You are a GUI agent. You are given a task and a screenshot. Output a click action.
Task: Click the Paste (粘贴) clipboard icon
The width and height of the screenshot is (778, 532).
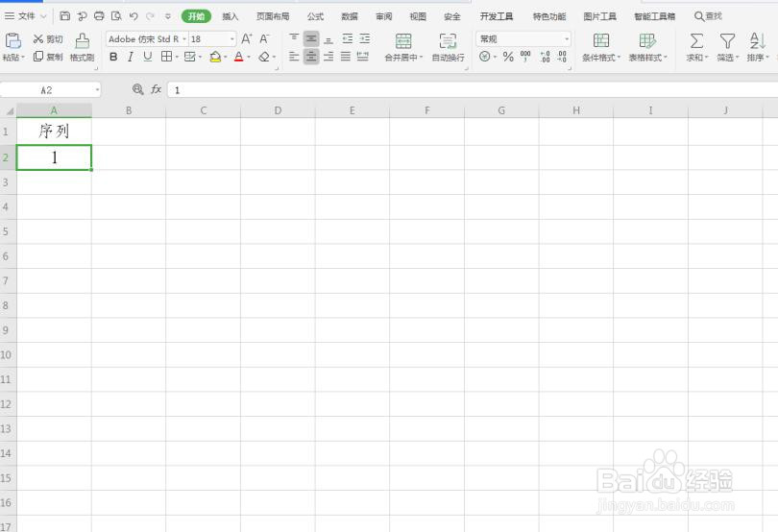pyautogui.click(x=12, y=40)
